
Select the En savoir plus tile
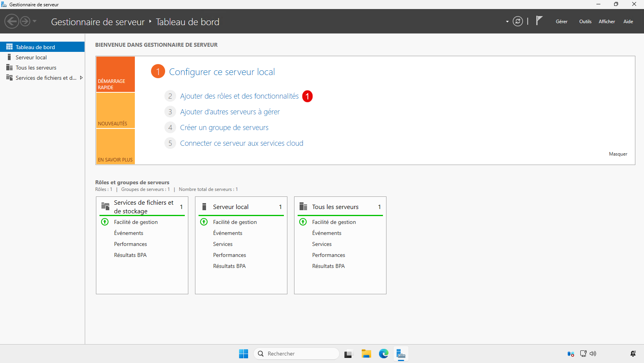coord(115,147)
